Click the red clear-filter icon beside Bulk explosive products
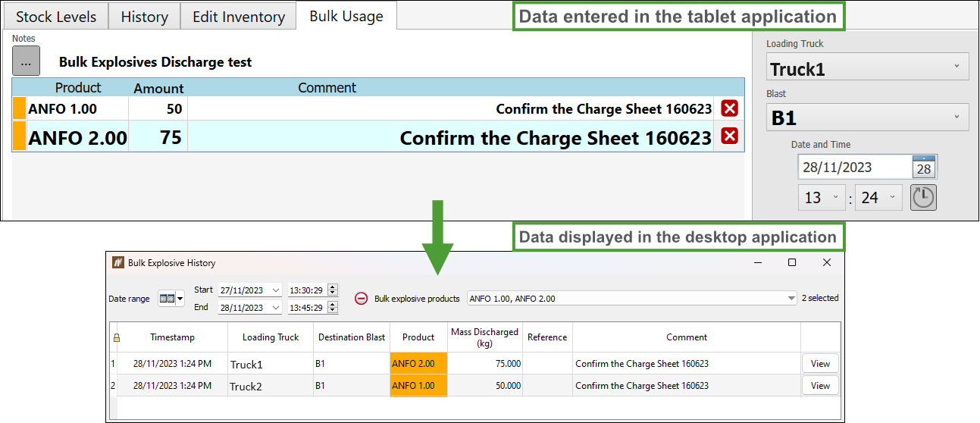Image resolution: width=980 pixels, height=423 pixels. click(x=362, y=299)
